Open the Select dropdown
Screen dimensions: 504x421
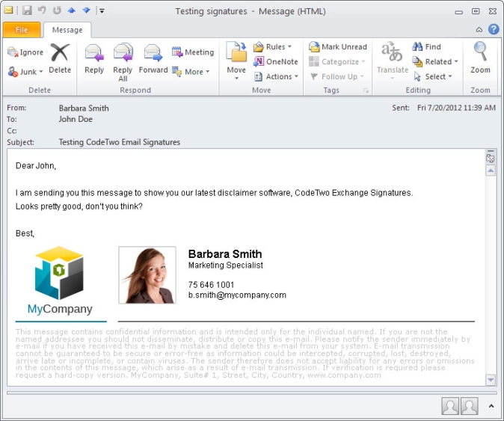(433, 76)
